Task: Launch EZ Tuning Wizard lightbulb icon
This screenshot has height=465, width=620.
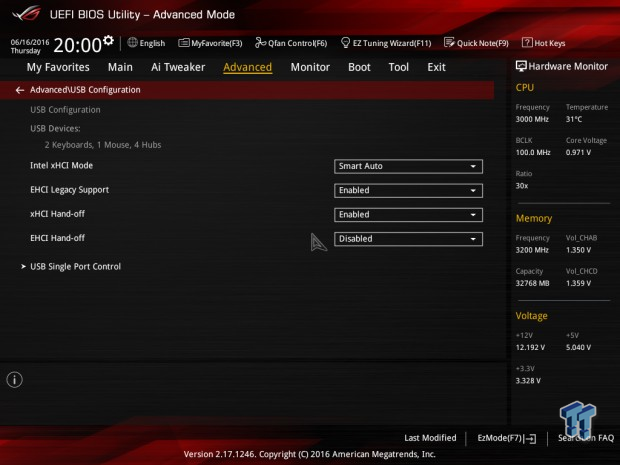Action: (x=345, y=42)
